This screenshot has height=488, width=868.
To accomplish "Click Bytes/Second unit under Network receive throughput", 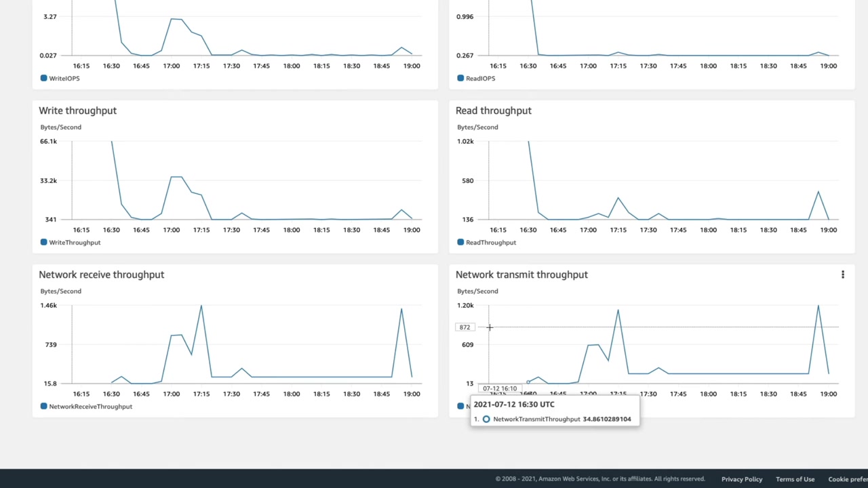I will click(x=60, y=291).
